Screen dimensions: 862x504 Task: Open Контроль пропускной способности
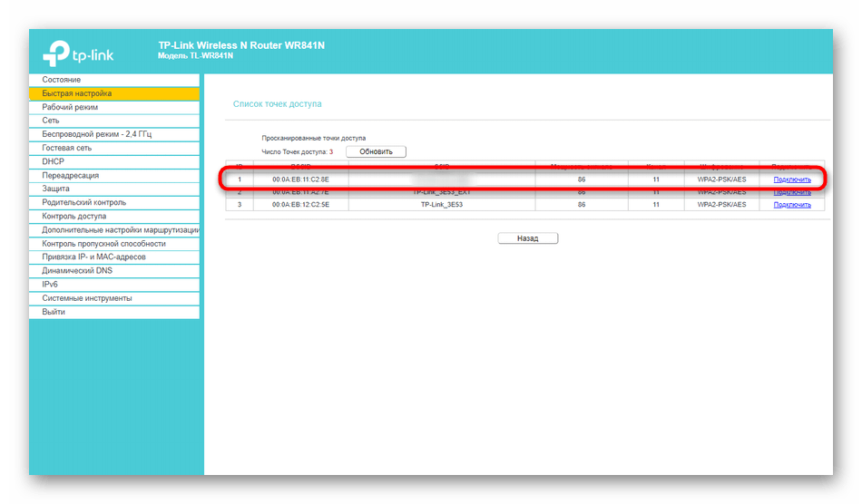coord(104,243)
